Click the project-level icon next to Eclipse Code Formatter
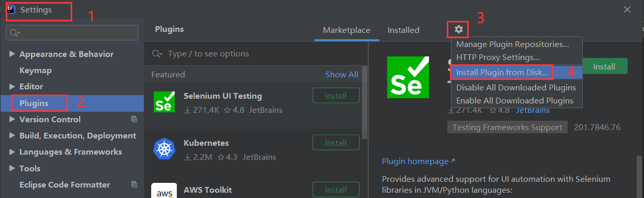This screenshot has width=644, height=198. (x=134, y=185)
